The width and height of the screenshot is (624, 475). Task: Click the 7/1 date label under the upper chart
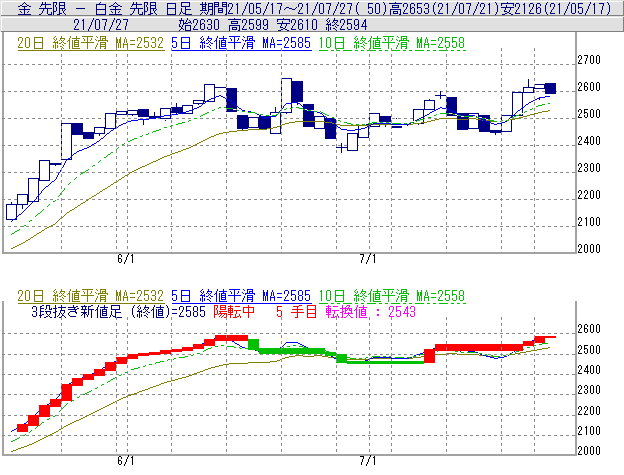368,259
